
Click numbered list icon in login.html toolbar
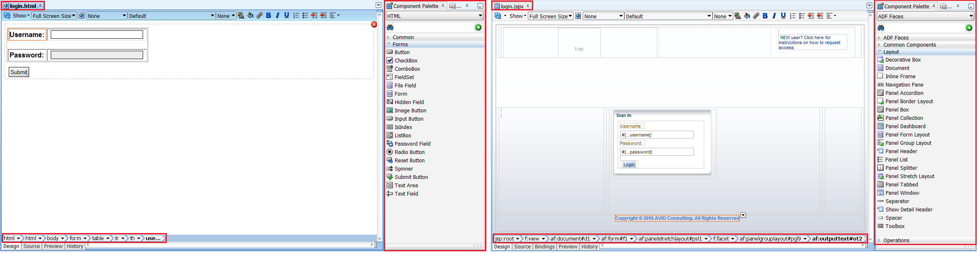296,15
